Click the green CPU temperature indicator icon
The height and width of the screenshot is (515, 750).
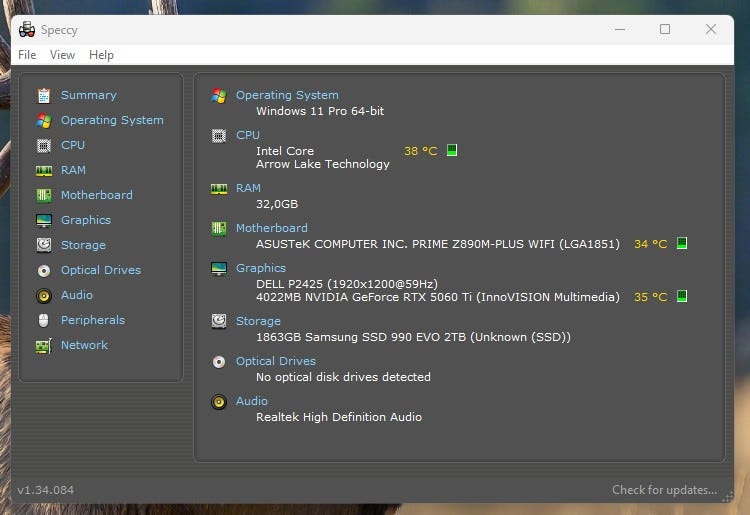click(452, 150)
